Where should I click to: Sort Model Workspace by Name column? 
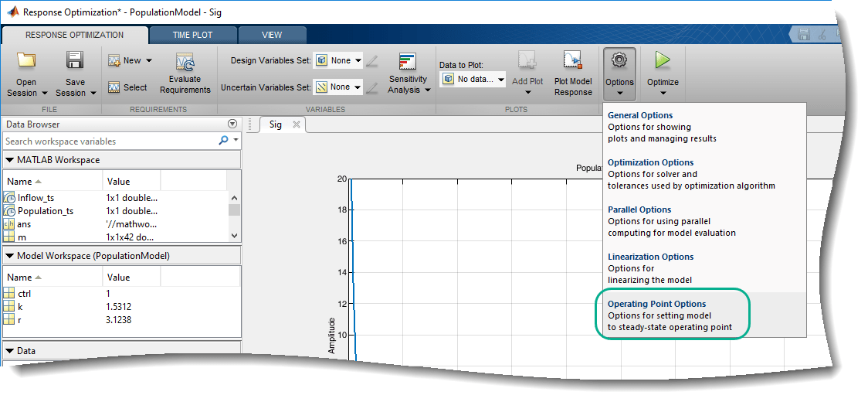[x=53, y=278]
